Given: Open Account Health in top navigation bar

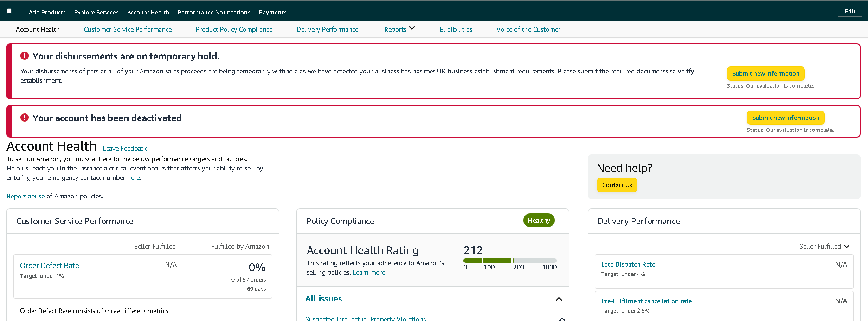Looking at the screenshot, I should pos(148,12).
